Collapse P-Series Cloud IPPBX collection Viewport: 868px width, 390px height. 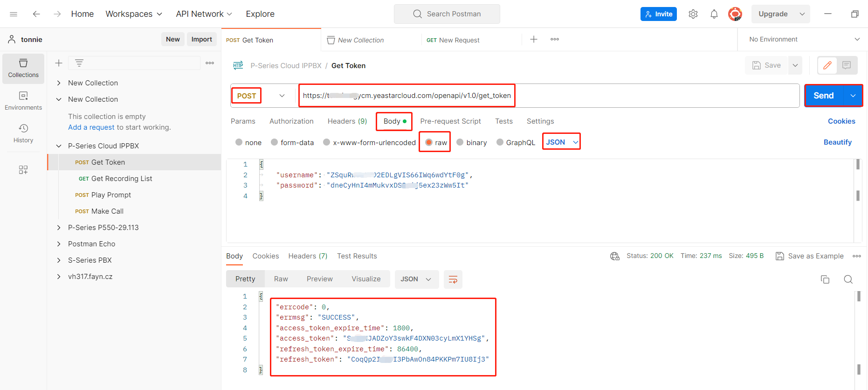59,146
